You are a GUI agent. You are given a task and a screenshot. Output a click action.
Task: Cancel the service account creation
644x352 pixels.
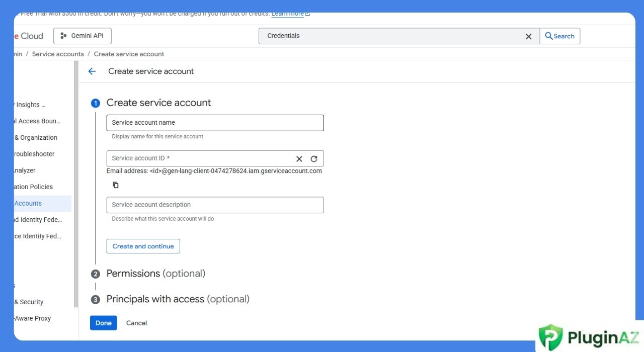tap(136, 322)
